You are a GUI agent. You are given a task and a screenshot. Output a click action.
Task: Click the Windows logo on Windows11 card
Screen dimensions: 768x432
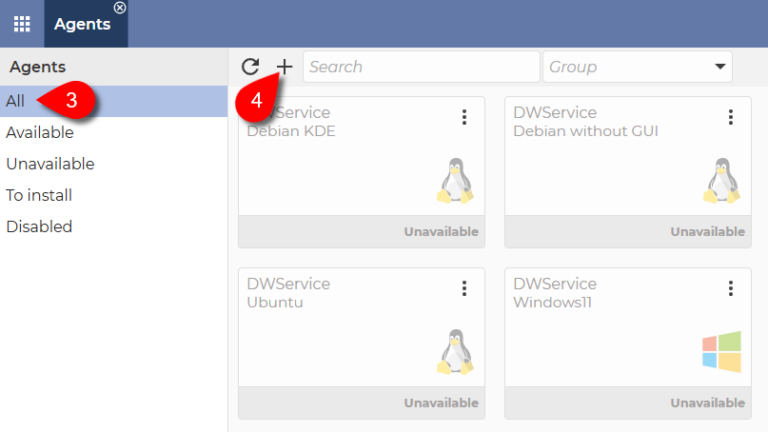pos(721,352)
